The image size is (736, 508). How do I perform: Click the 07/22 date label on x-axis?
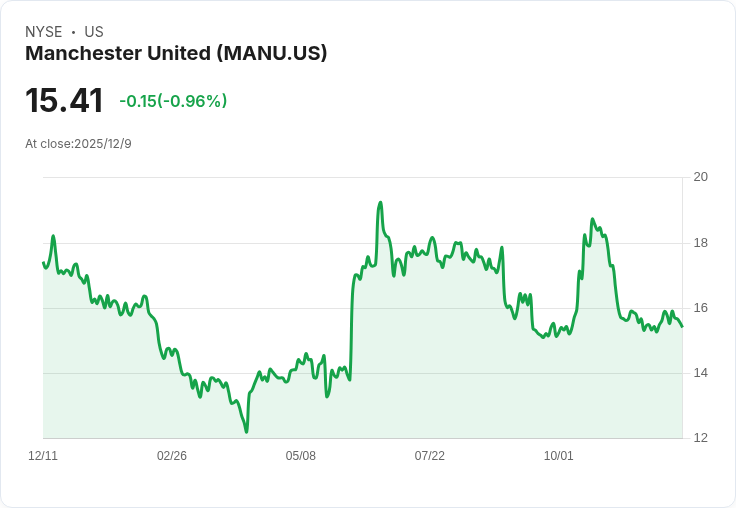[429, 455]
